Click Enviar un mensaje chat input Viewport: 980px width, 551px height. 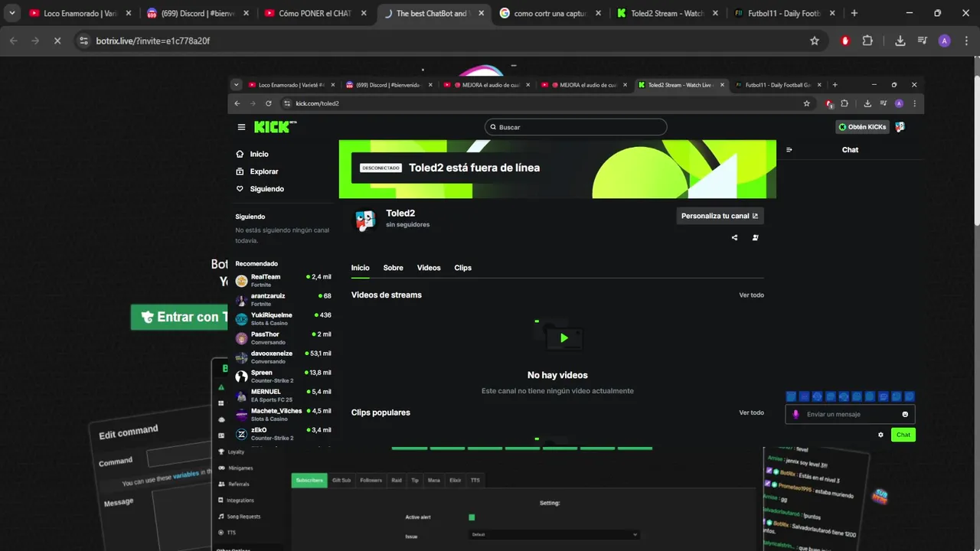click(850, 414)
